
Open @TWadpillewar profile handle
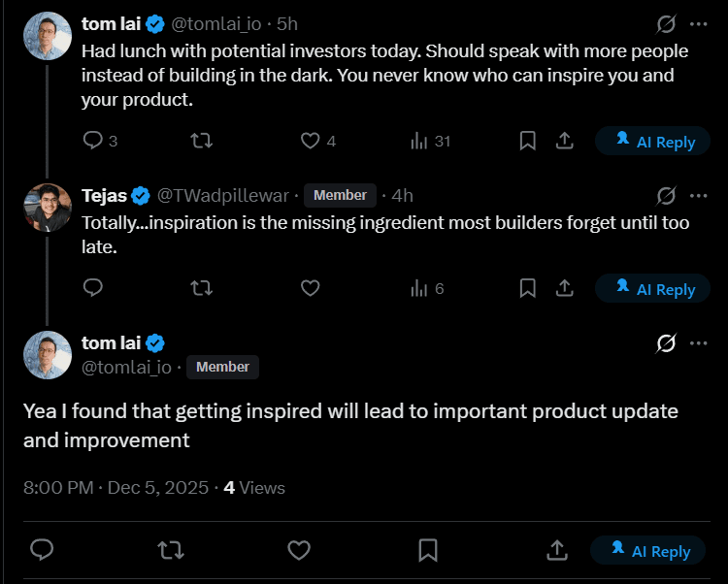[223, 195]
